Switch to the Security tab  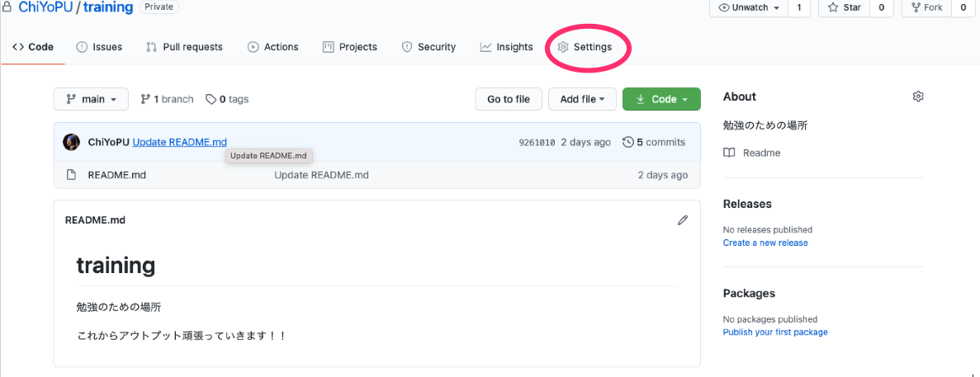tap(428, 47)
